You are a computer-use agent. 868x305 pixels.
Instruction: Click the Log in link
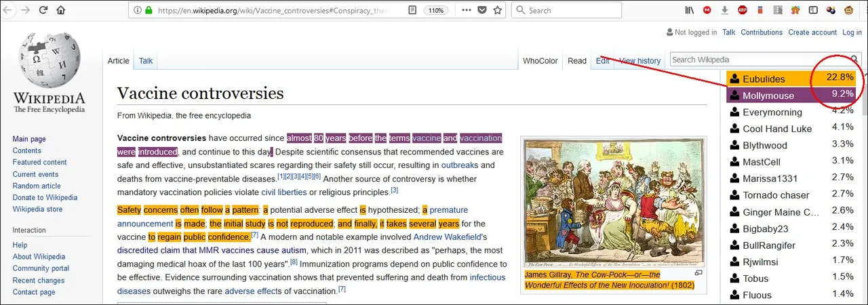(x=852, y=33)
